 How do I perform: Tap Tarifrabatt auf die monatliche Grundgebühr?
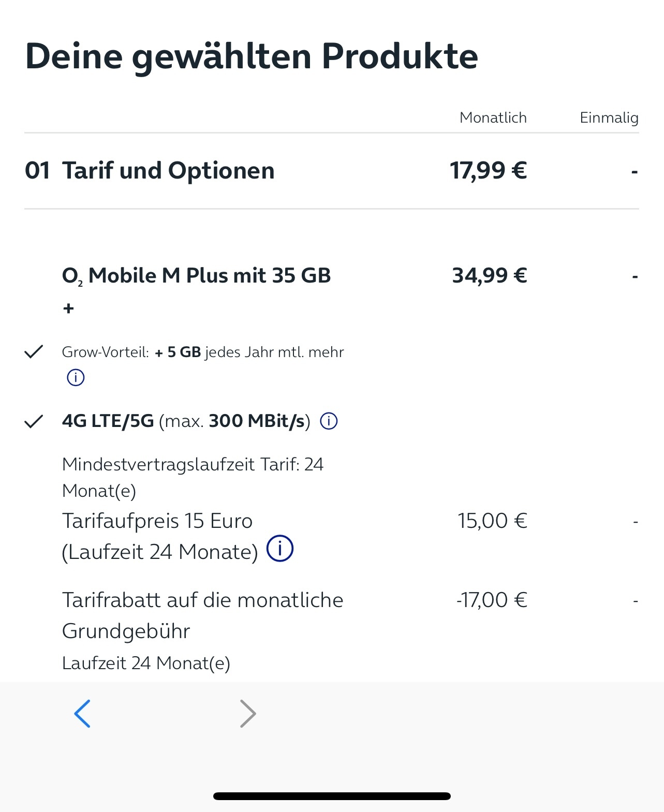[x=202, y=615]
